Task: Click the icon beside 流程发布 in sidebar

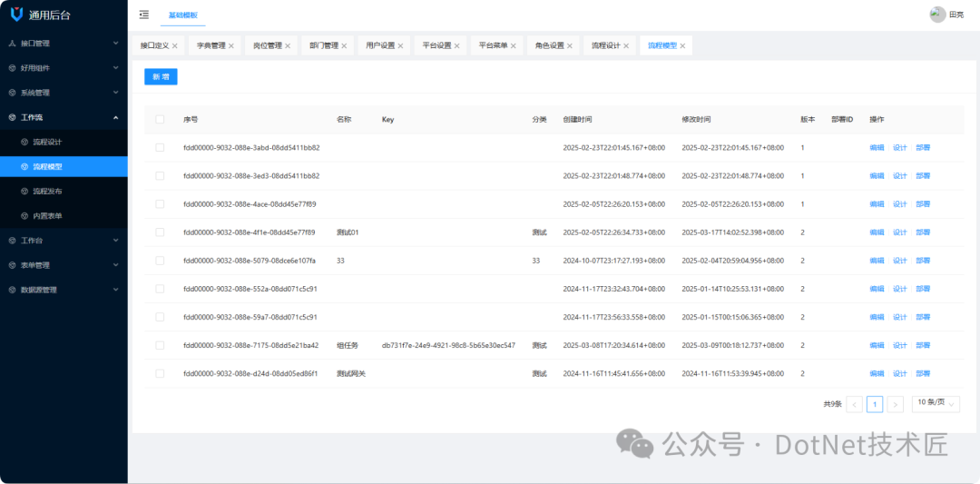Action: [24, 192]
